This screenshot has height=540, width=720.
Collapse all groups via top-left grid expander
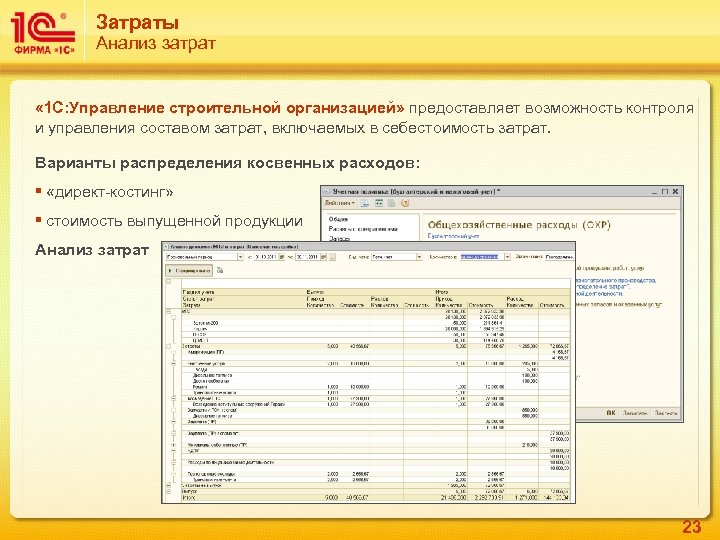pyautogui.click(x=168, y=281)
